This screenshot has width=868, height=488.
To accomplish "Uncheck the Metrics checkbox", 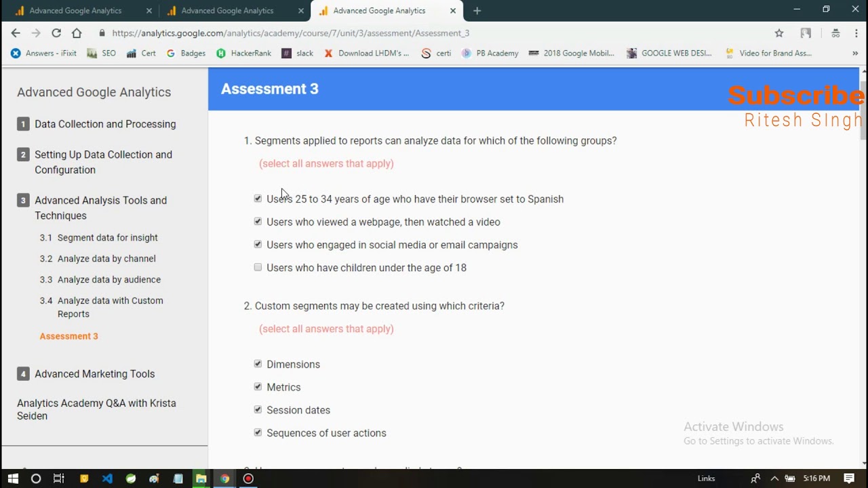I will [258, 387].
